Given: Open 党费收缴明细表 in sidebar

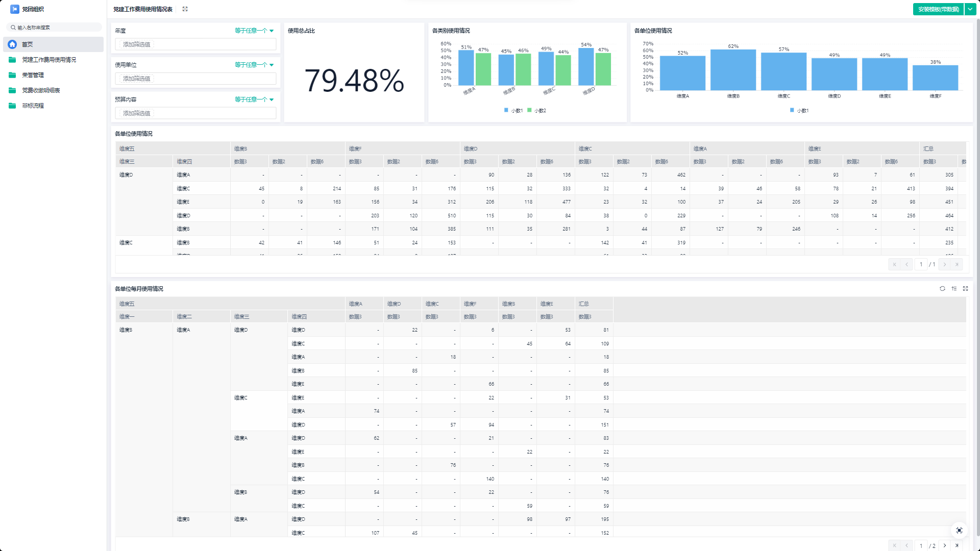Looking at the screenshot, I should coord(41,90).
